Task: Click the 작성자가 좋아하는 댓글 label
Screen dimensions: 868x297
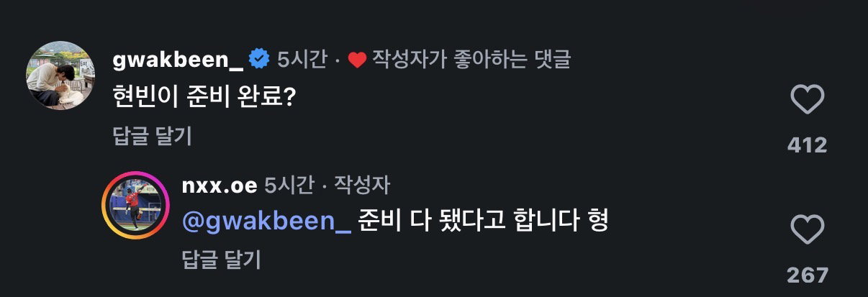Action: click(472, 60)
